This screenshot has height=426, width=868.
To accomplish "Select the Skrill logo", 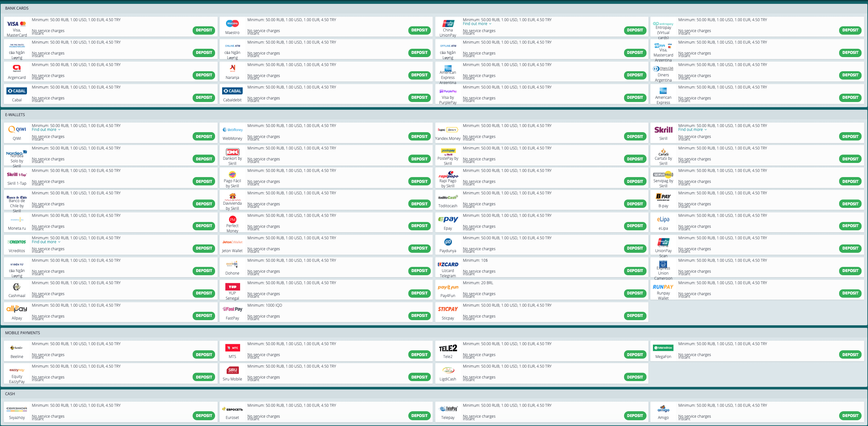I will [663, 130].
